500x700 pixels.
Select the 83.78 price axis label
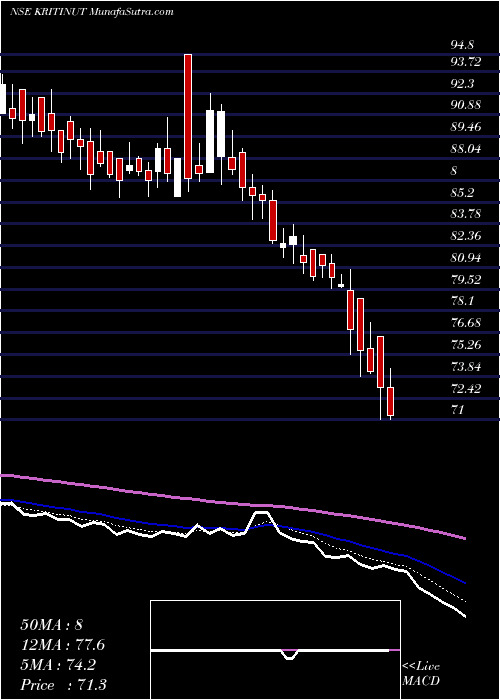tap(466, 214)
